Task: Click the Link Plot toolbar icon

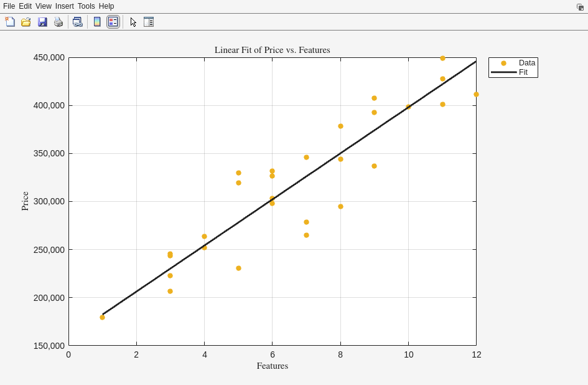Action: coord(77,22)
